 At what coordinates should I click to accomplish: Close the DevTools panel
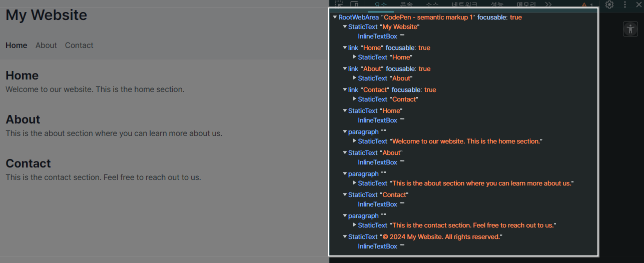[638, 4]
